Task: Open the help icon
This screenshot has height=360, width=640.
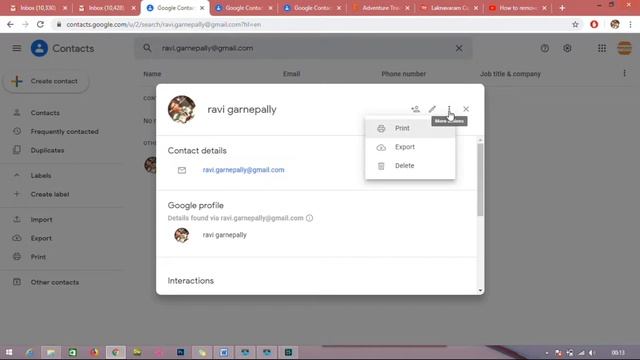Action: 544,48
